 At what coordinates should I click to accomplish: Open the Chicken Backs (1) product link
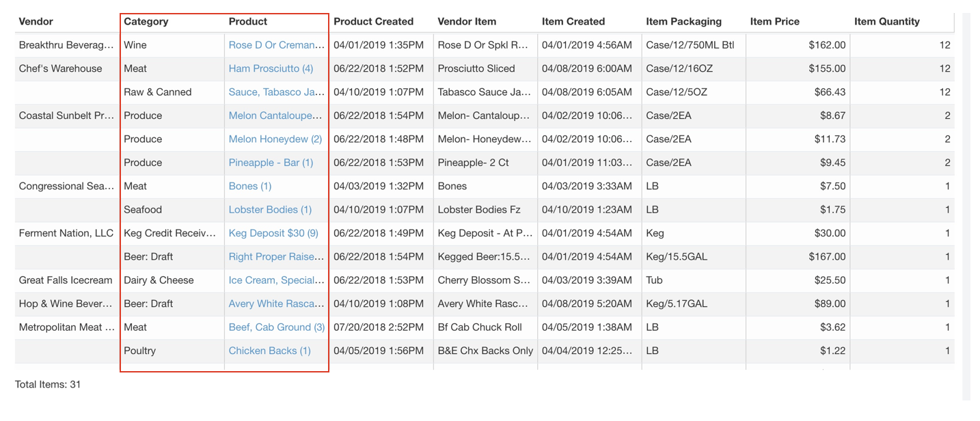point(269,351)
